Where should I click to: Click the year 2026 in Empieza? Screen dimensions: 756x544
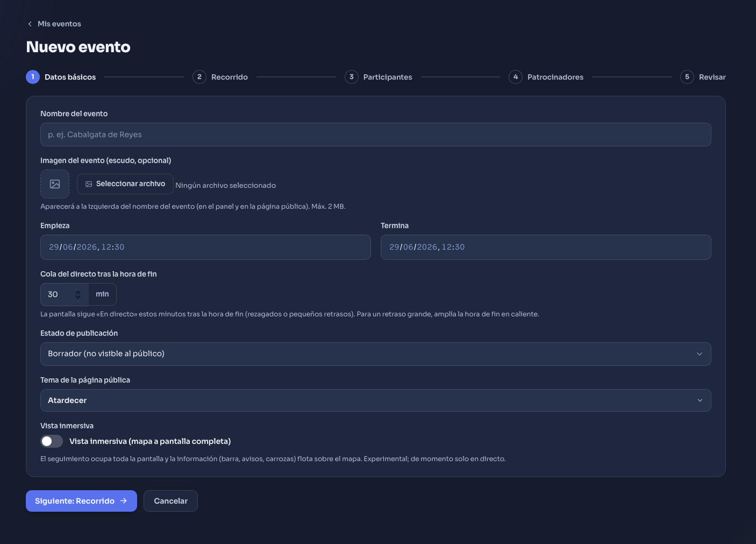coord(87,247)
